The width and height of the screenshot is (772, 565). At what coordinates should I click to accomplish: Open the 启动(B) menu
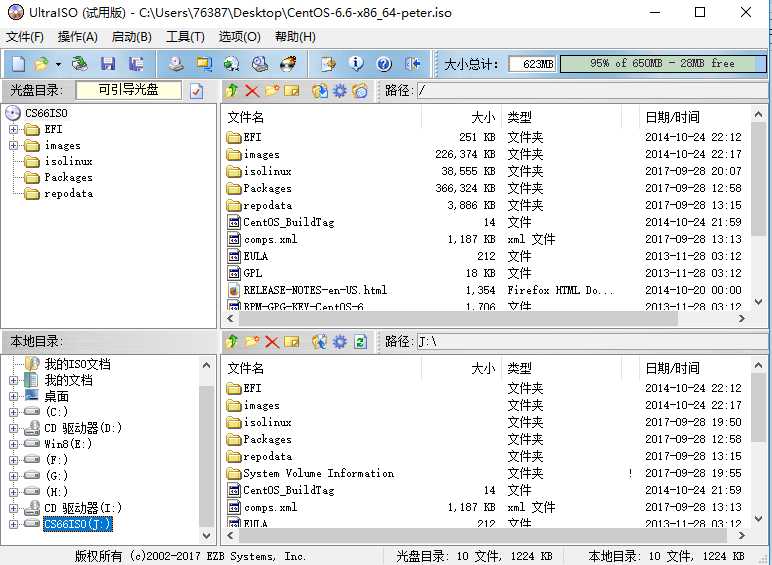(131, 37)
